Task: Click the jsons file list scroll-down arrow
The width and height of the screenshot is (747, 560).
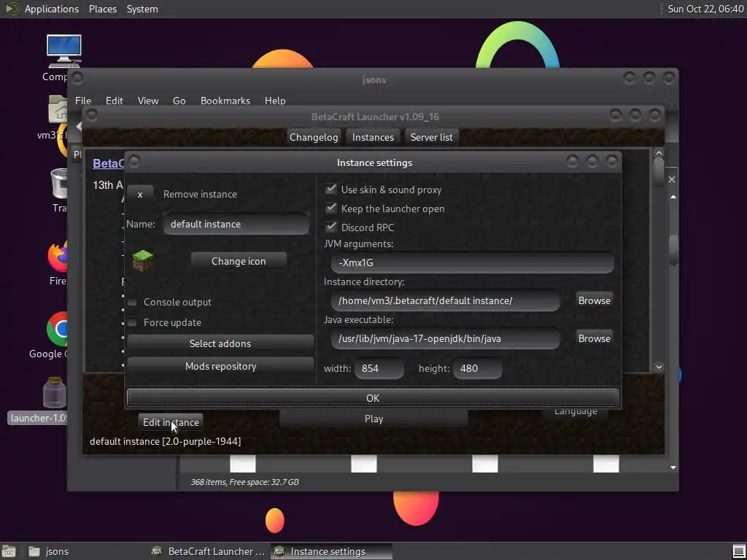Action: point(673,467)
